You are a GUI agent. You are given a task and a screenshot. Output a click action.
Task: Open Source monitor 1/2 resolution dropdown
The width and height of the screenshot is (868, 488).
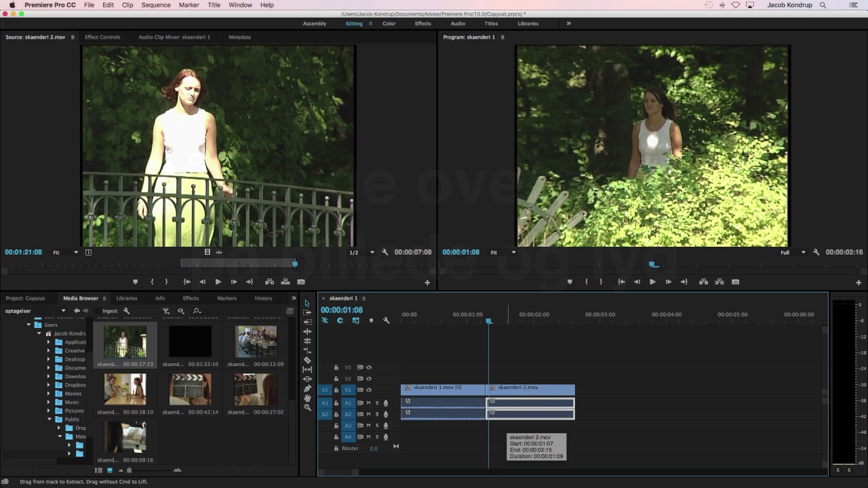point(361,252)
